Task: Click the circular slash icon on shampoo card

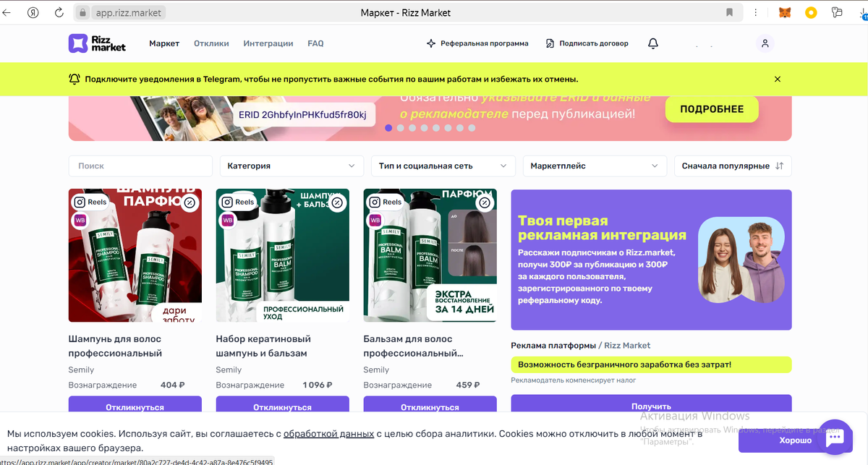Action: (x=190, y=203)
